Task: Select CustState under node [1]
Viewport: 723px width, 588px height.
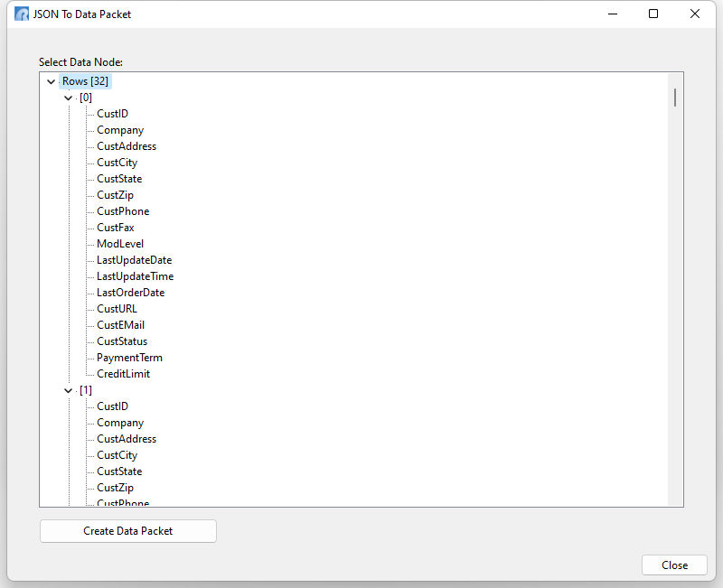Action: (x=119, y=471)
